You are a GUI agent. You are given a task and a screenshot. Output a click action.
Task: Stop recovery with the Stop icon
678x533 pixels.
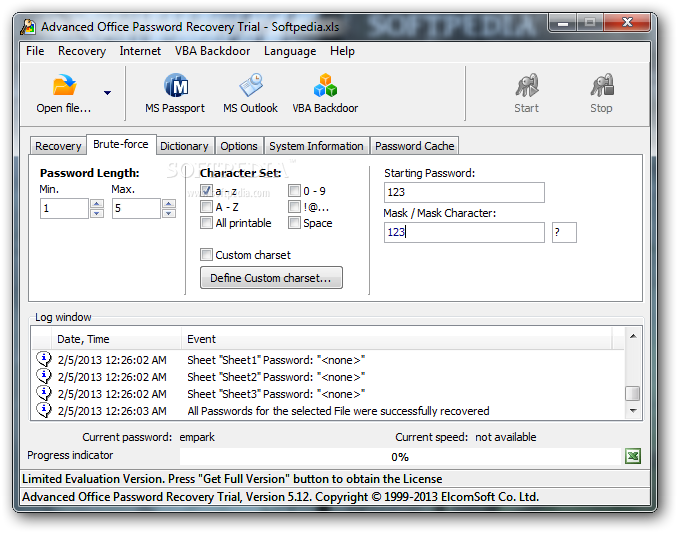(601, 85)
